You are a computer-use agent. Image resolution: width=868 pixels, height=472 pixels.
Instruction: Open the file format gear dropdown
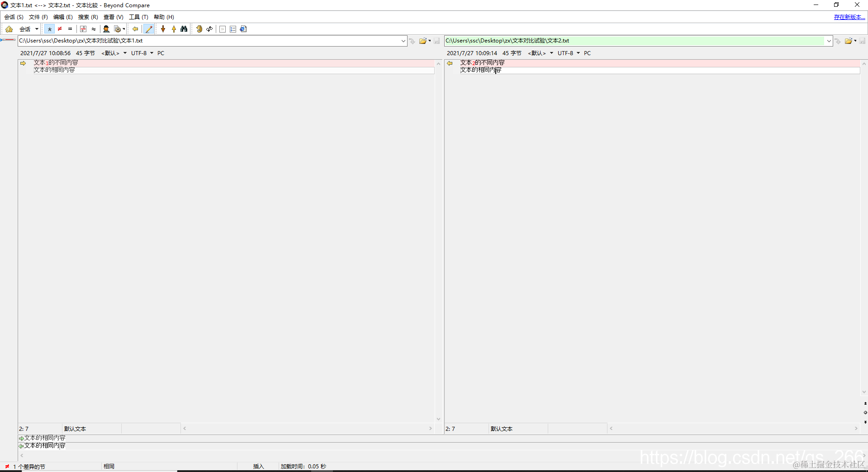coord(119,29)
